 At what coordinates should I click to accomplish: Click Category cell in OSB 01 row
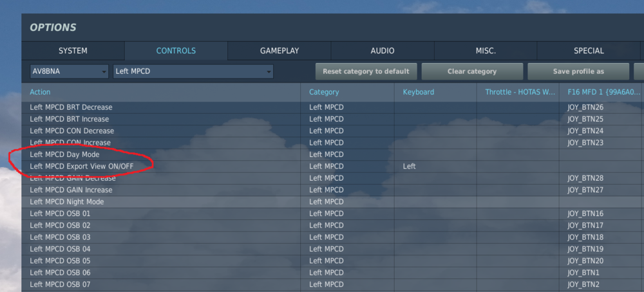[x=348, y=214]
